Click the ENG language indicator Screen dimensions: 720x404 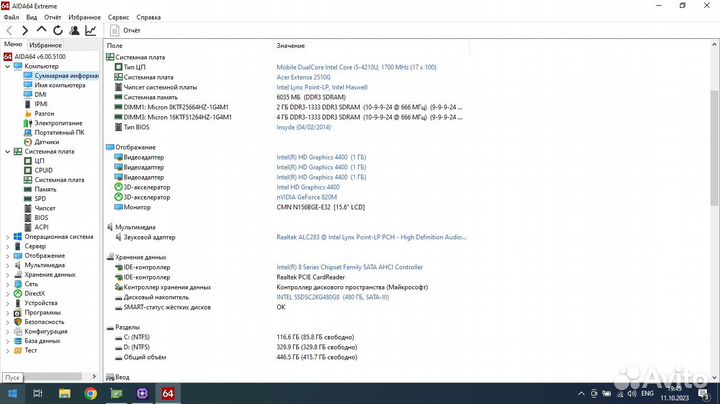[x=647, y=393]
